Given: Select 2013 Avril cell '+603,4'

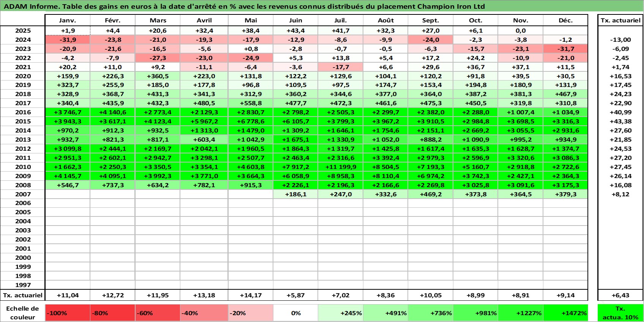Looking at the screenshot, I should (204, 140).
